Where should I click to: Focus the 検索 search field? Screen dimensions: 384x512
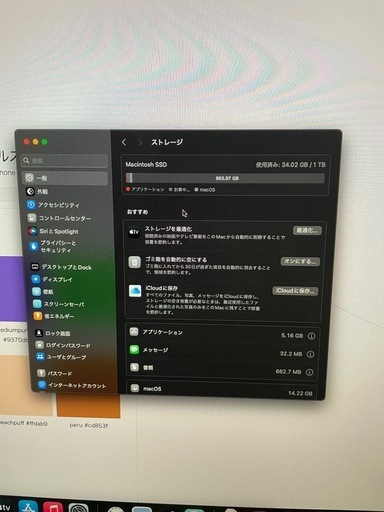click(x=64, y=161)
